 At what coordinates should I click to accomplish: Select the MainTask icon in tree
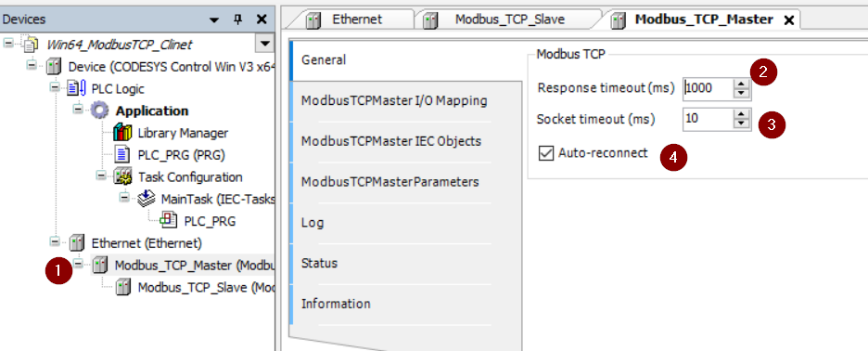(x=147, y=199)
